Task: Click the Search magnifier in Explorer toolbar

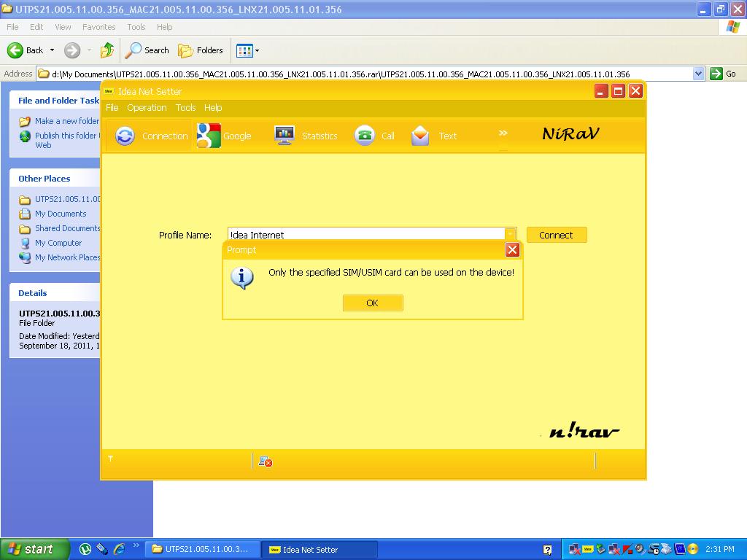Action: click(x=133, y=50)
